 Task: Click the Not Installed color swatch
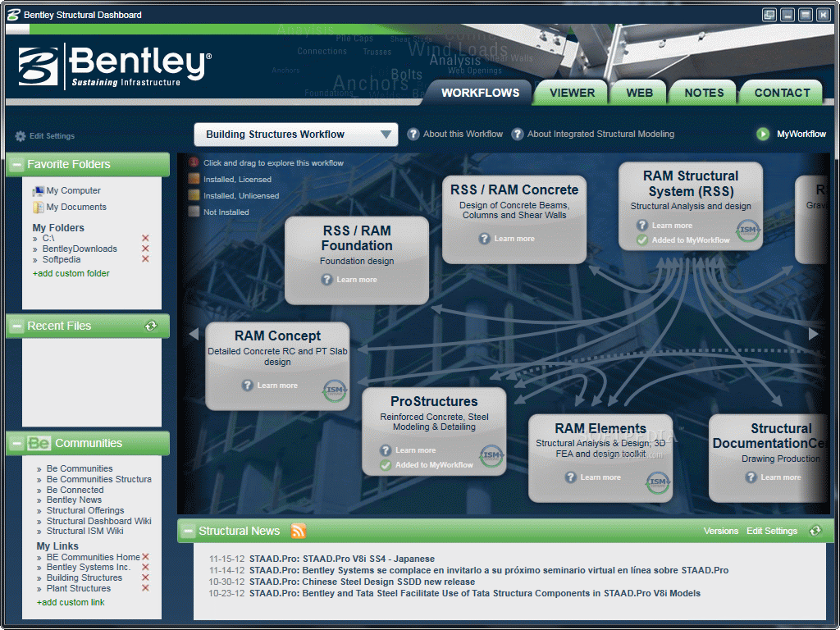194,212
